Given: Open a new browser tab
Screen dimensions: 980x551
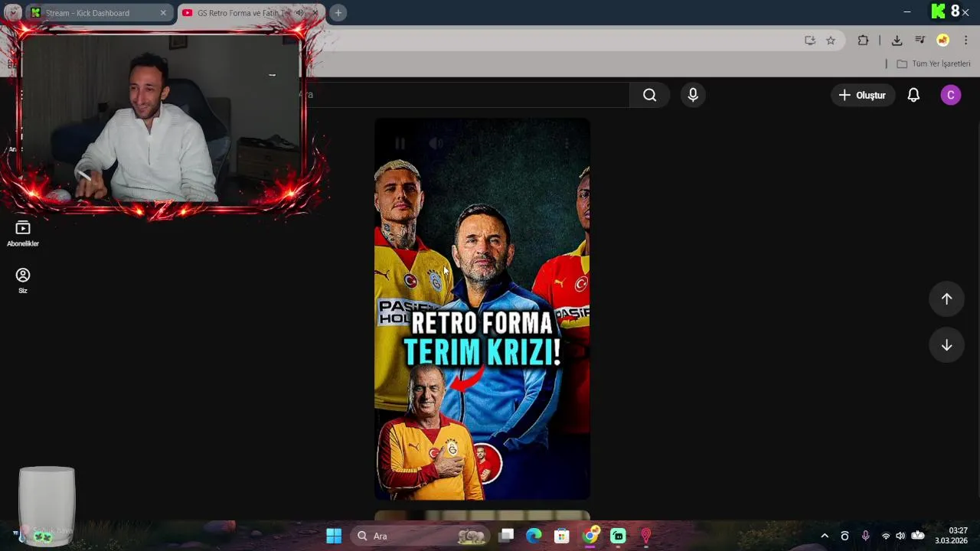Looking at the screenshot, I should [338, 13].
